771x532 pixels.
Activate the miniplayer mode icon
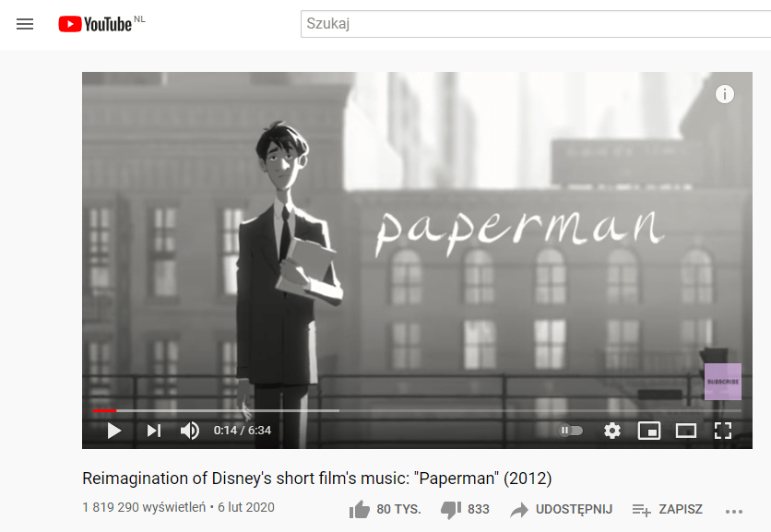pyautogui.click(x=649, y=431)
